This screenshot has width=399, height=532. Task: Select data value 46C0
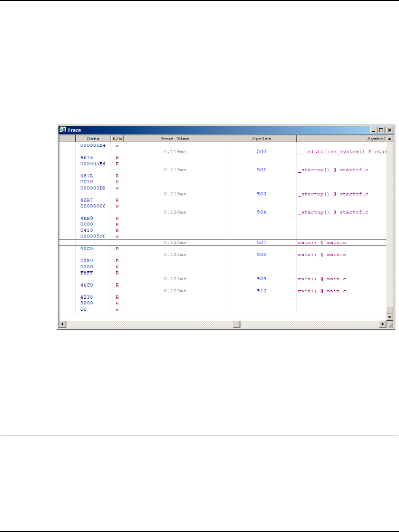click(86, 285)
